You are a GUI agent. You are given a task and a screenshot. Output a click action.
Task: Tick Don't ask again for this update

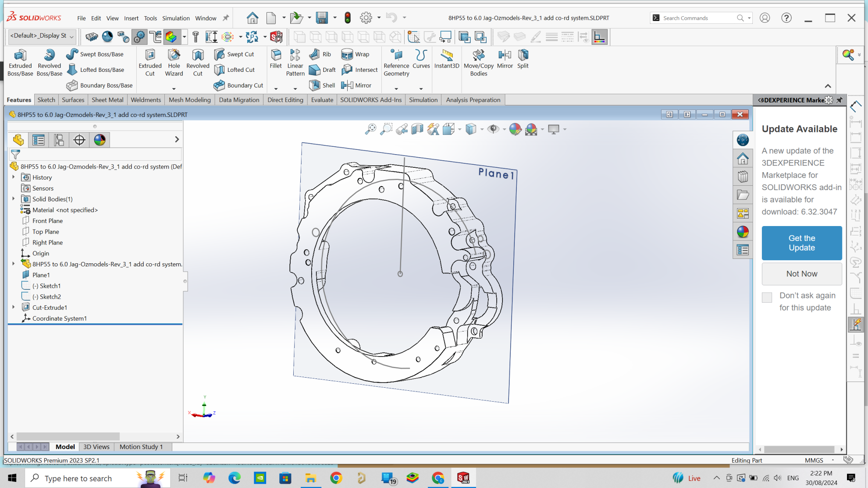[767, 297]
